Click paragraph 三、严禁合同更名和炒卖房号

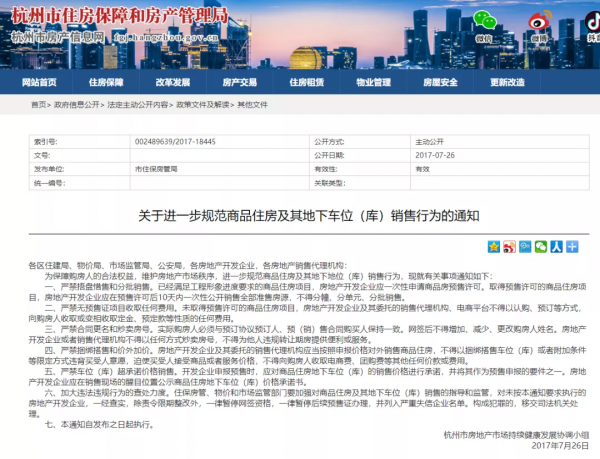tap(308, 335)
